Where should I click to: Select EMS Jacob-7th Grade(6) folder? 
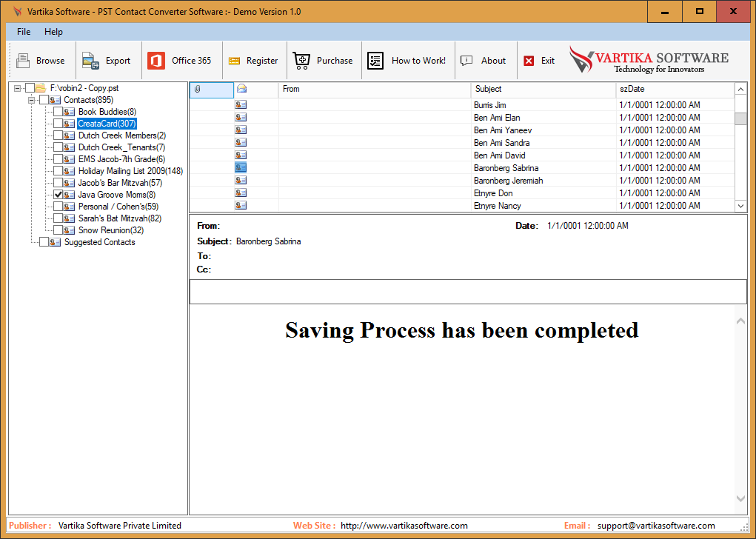click(122, 159)
